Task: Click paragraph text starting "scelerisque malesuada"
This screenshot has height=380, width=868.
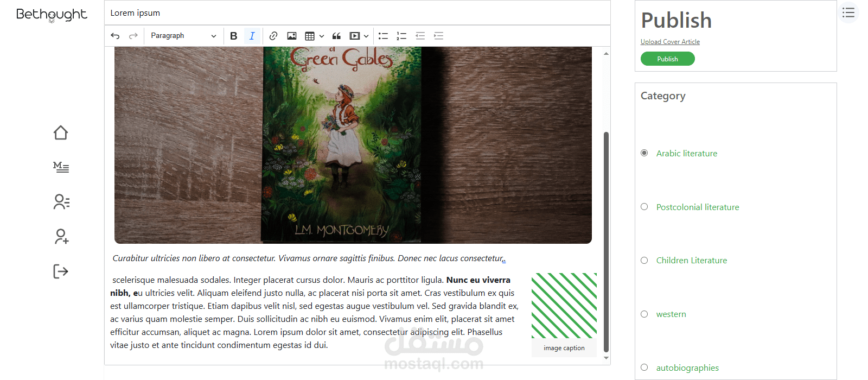Action: [x=314, y=313]
